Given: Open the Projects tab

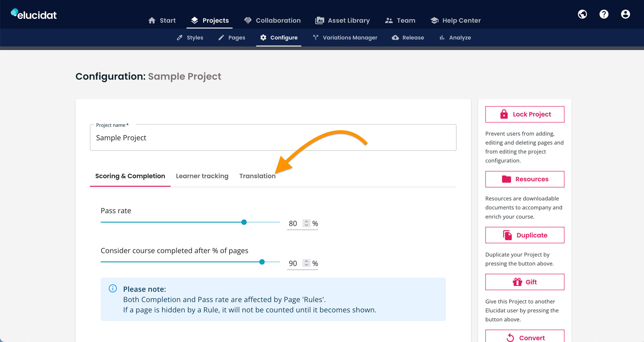Looking at the screenshot, I should point(209,20).
